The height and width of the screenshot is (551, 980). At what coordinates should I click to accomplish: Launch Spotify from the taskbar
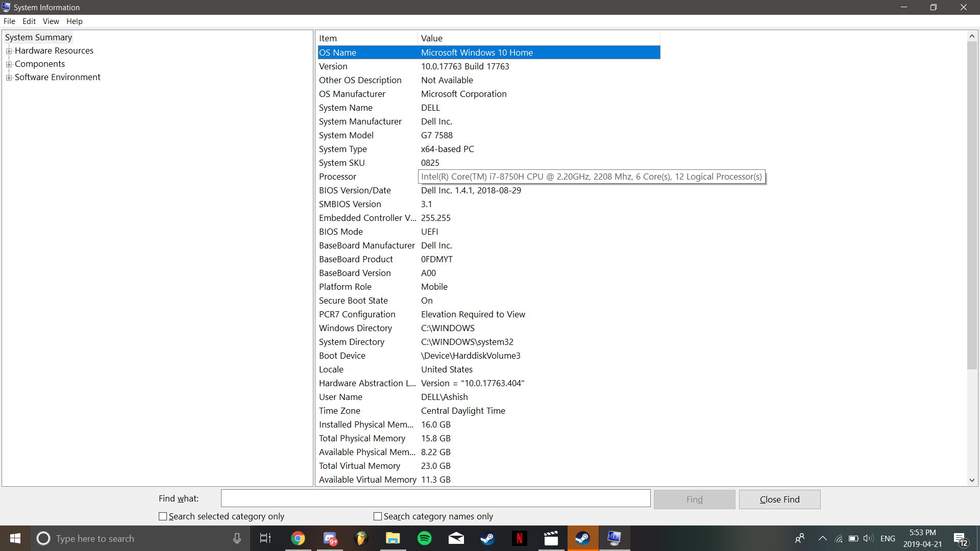point(425,538)
